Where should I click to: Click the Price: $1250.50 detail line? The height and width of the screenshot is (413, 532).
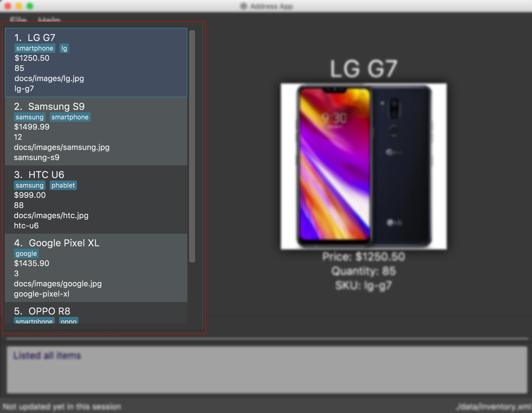point(364,257)
